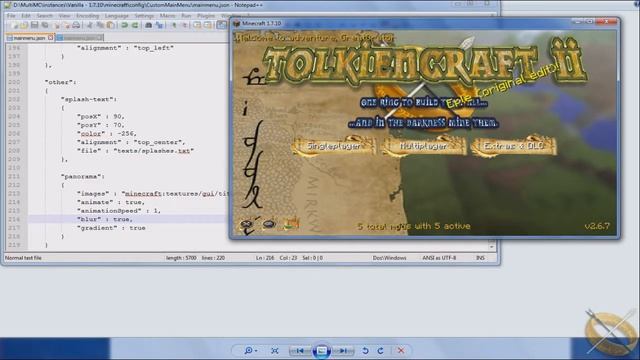The width and height of the screenshot is (640, 360).
Task: Click the orange icon at Minecraft bottom-left
Action: coord(291,223)
